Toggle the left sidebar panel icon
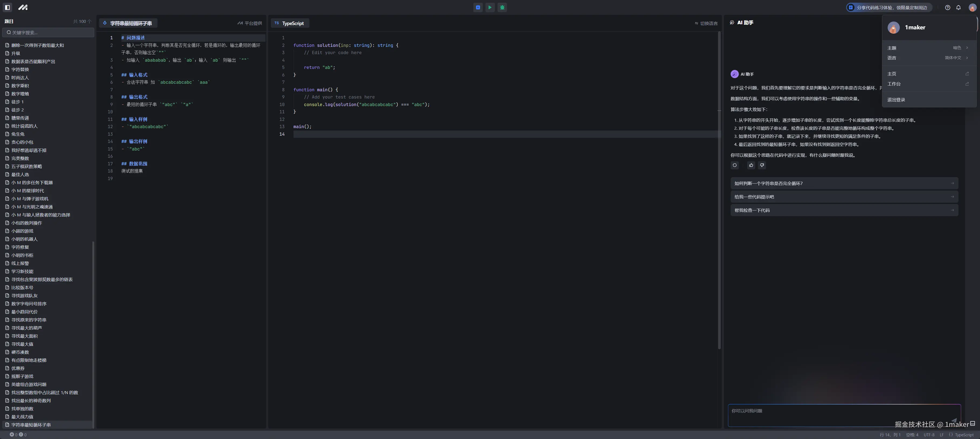 pyautogui.click(x=7, y=7)
